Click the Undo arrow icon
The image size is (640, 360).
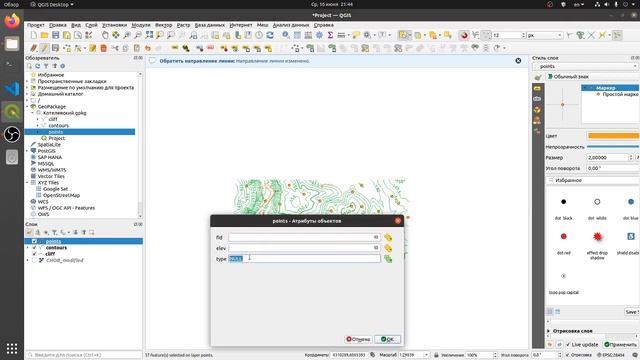click(x=148, y=48)
